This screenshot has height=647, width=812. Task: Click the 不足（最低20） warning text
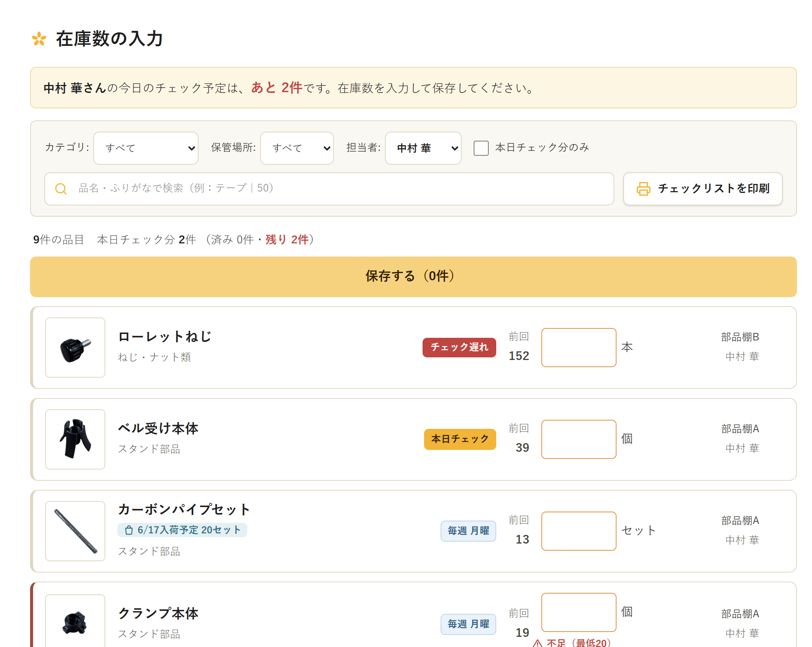pos(579,643)
